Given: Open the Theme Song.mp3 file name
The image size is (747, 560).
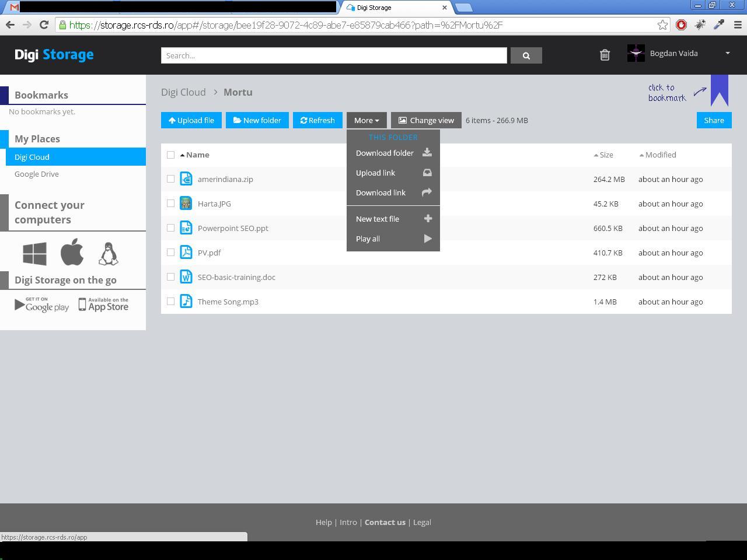Looking at the screenshot, I should pos(228,302).
